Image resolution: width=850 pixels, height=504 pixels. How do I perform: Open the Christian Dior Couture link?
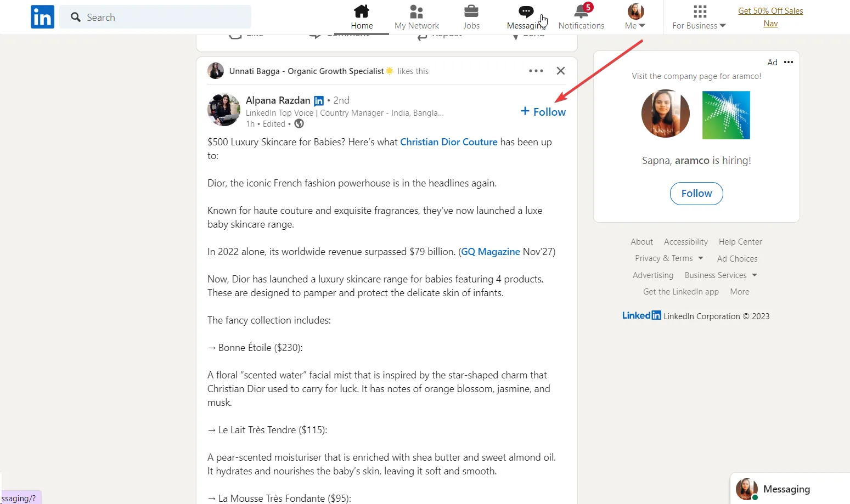pos(449,142)
